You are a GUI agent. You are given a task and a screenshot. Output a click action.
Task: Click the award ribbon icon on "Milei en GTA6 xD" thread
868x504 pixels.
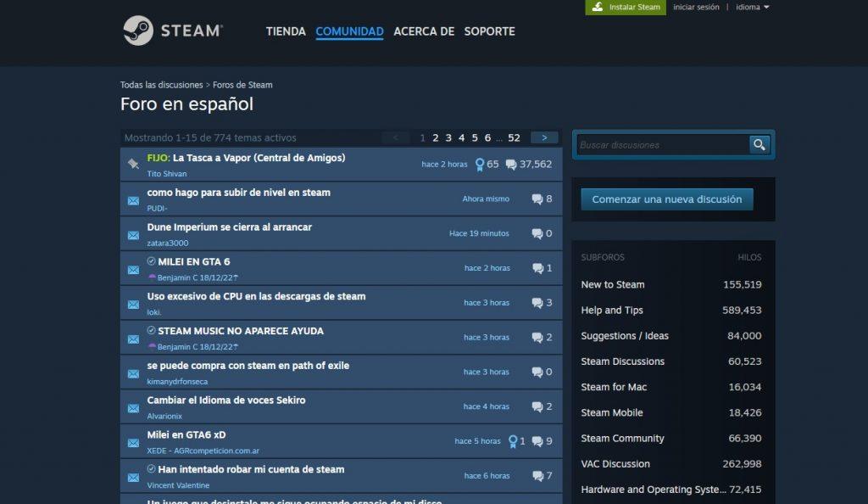(513, 440)
